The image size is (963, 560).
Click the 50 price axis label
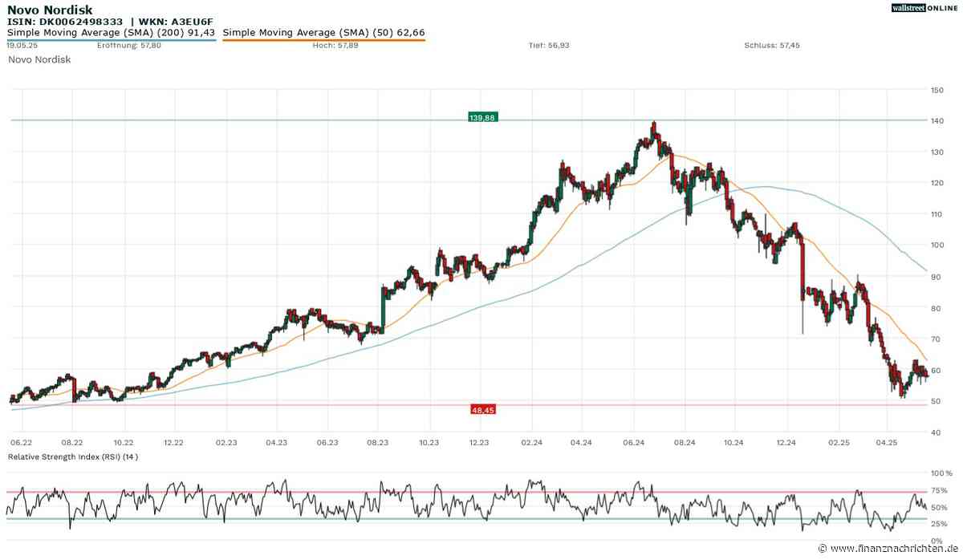coord(936,402)
